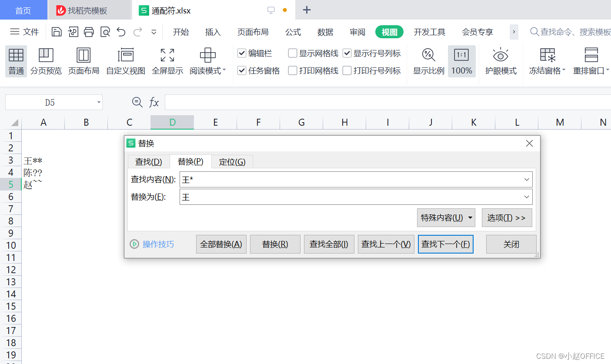Enable 打印网格线 checkbox
The width and height of the screenshot is (611, 364).
(293, 70)
